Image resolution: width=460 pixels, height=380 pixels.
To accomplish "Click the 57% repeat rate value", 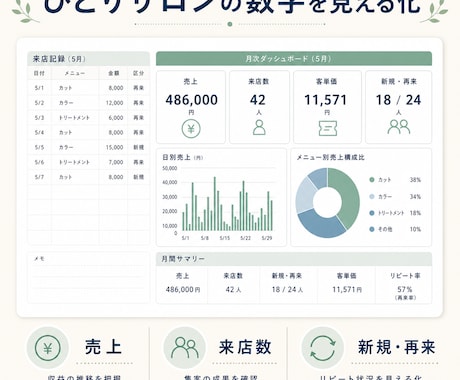I will pyautogui.click(x=405, y=289).
